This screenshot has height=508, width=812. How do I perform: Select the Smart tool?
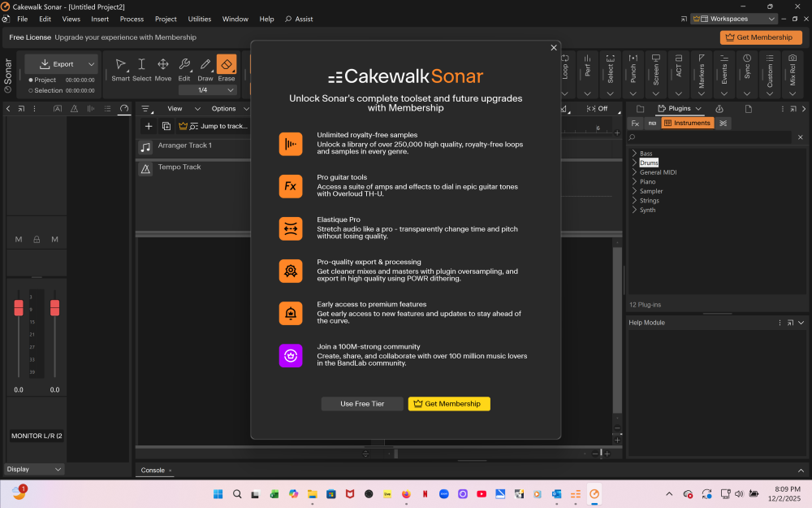(121, 65)
